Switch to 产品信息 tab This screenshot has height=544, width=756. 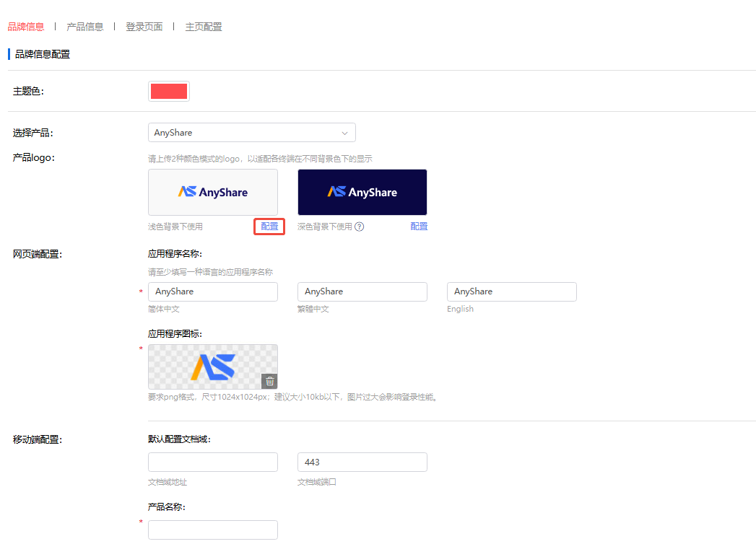(85, 27)
